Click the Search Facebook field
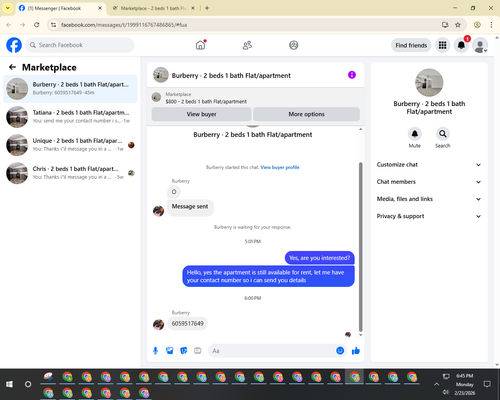Viewport: 500px width, 400px height. coord(80,45)
